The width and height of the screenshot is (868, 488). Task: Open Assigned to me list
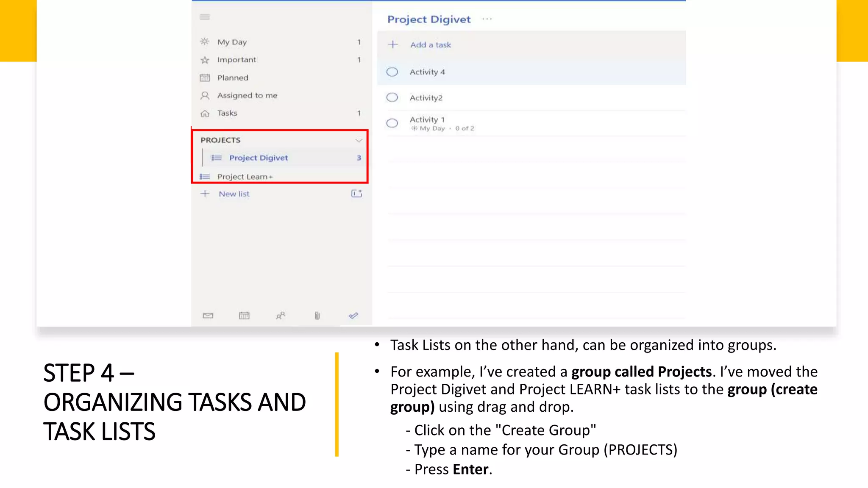tap(281, 95)
